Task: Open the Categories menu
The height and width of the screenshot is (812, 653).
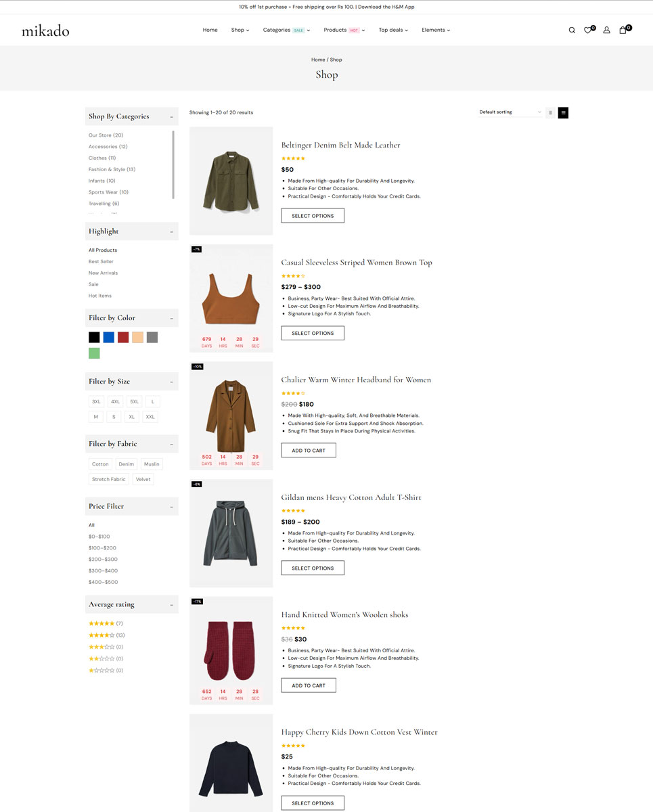Action: pyautogui.click(x=286, y=30)
